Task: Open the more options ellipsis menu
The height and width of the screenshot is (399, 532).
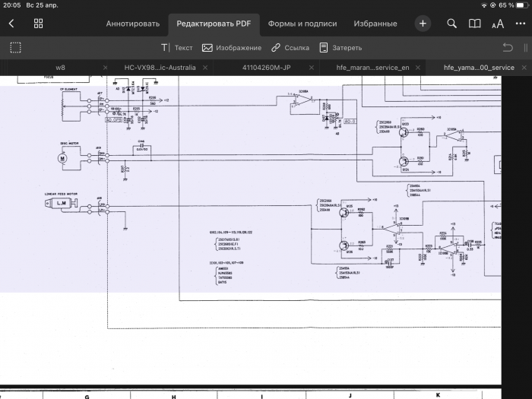Action: point(520,24)
